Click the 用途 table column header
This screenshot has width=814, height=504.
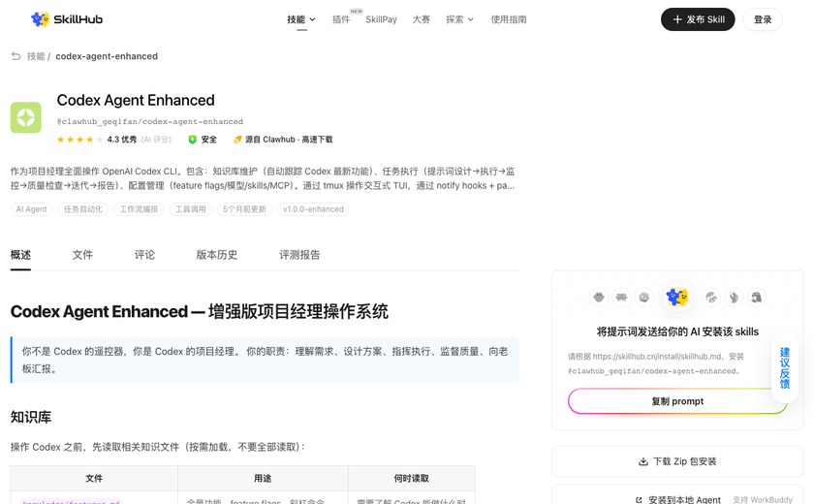coord(263,478)
